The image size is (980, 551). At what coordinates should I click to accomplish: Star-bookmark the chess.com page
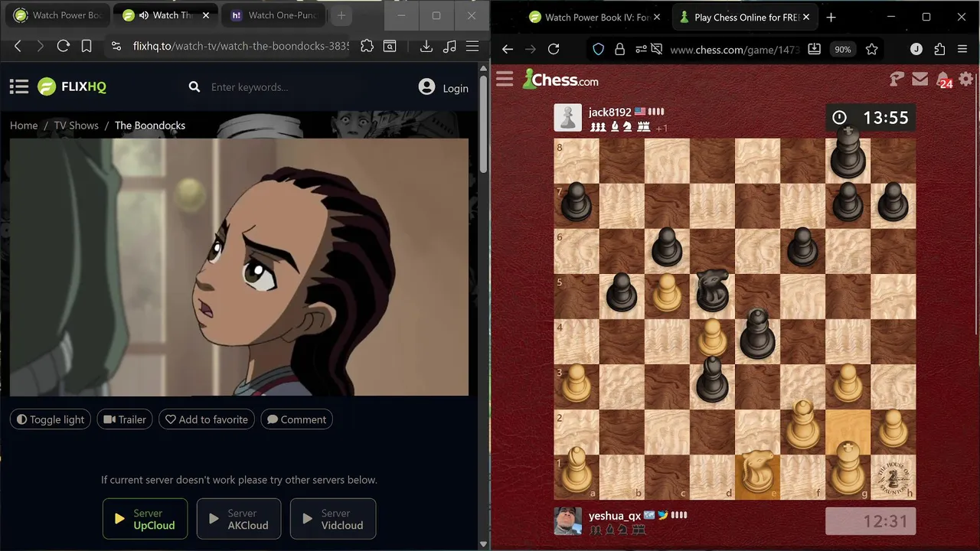coord(871,49)
